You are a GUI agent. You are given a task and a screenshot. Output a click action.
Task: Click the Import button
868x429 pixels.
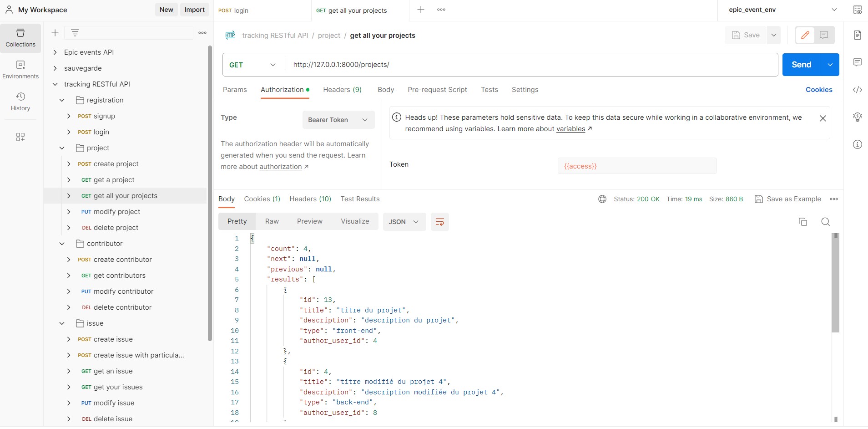[195, 10]
